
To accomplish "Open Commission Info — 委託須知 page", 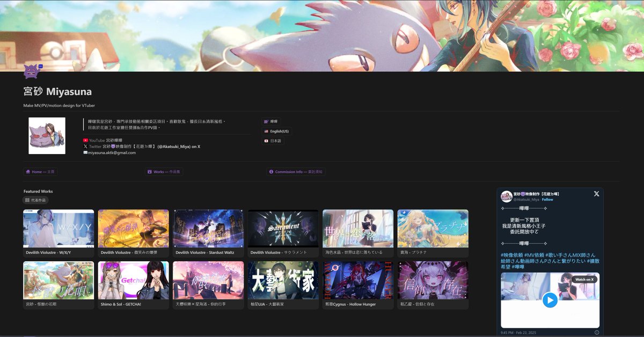I will click(x=296, y=172).
